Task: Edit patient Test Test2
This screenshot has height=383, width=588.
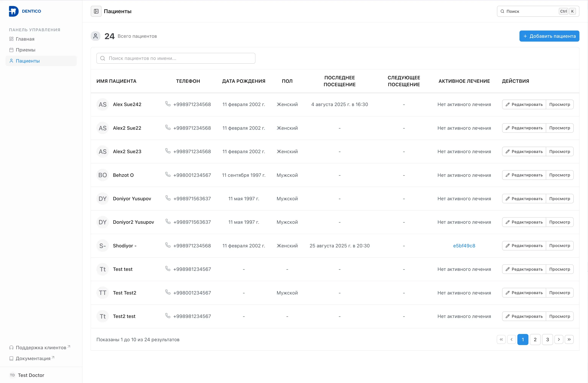Action: coord(524,293)
